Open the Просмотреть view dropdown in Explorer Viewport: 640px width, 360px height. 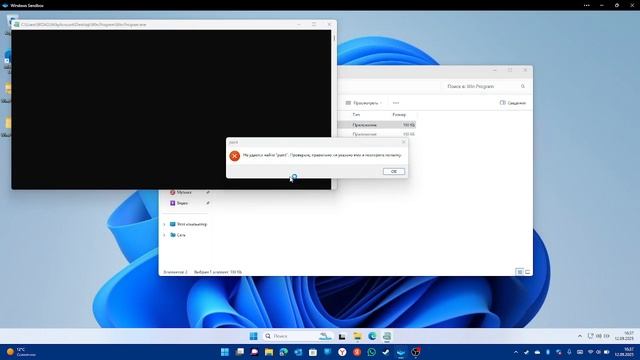[364, 103]
